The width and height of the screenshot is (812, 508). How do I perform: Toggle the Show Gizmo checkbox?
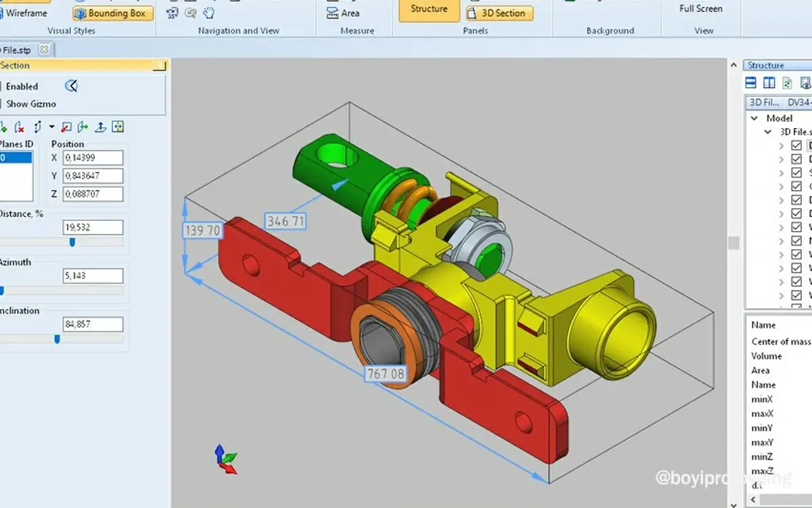point(1,104)
